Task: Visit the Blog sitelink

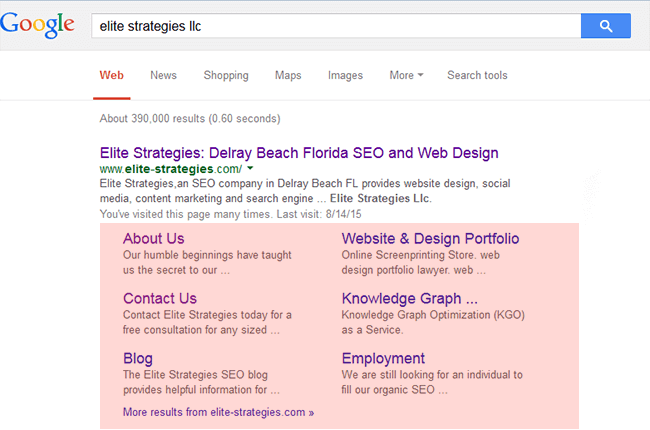Action: click(x=138, y=358)
